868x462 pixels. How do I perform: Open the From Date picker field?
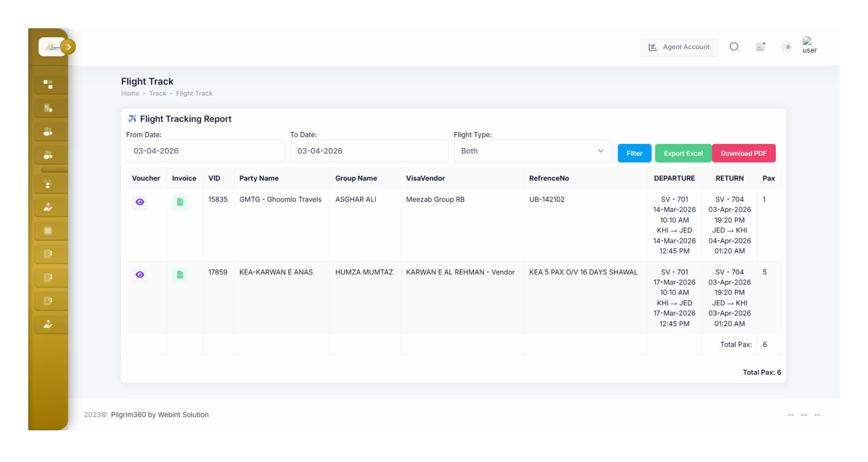point(205,151)
